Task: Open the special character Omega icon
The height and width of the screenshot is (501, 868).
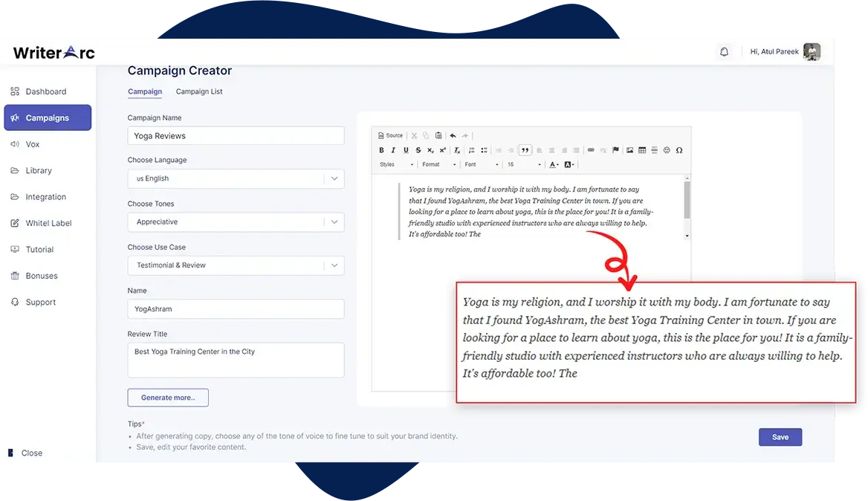Action: click(678, 150)
